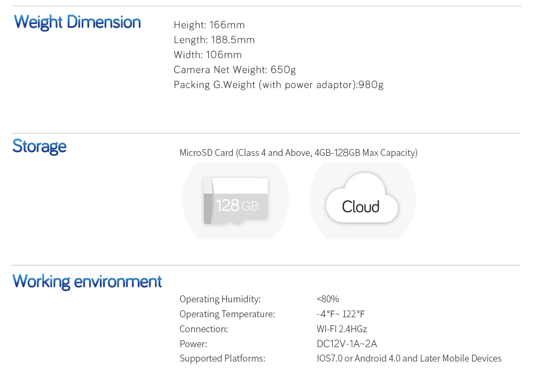Click the Weight Dimension heading

pyautogui.click(x=77, y=22)
